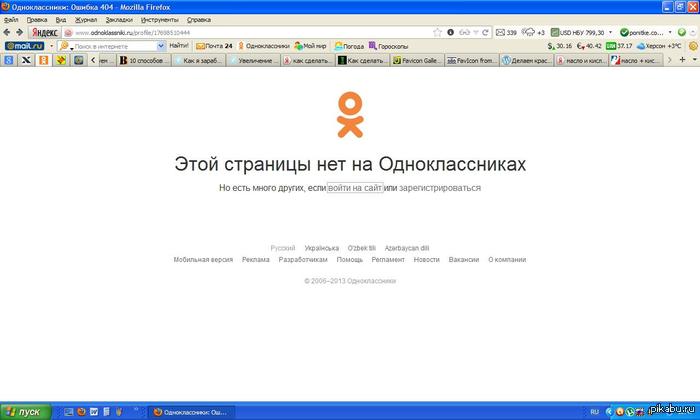Click the mail.ru toolbar logo
This screenshot has width=700, height=420.
[25, 46]
